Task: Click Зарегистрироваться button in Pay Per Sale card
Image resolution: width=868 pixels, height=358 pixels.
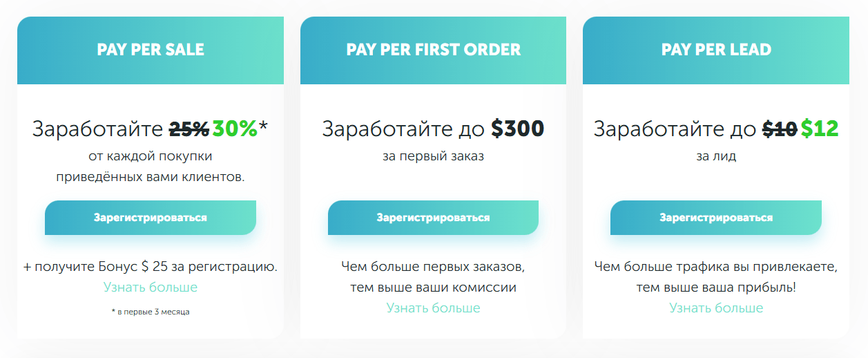Action: [151, 218]
